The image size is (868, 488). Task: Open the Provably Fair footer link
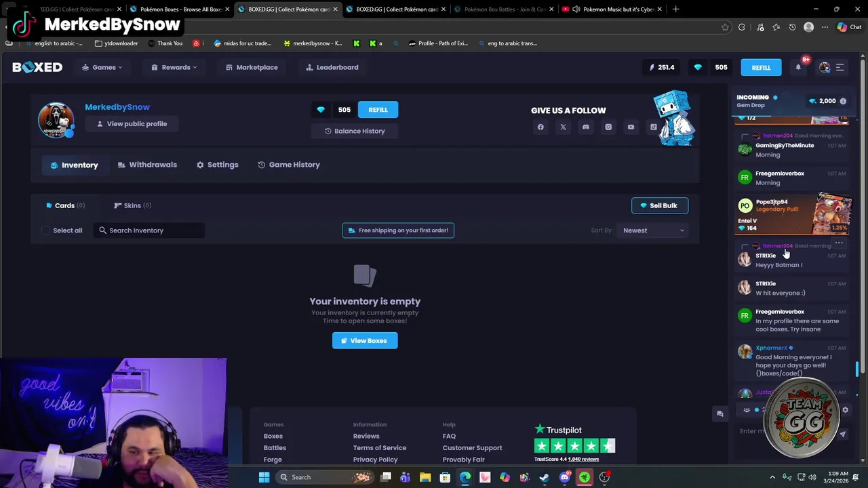click(463, 460)
